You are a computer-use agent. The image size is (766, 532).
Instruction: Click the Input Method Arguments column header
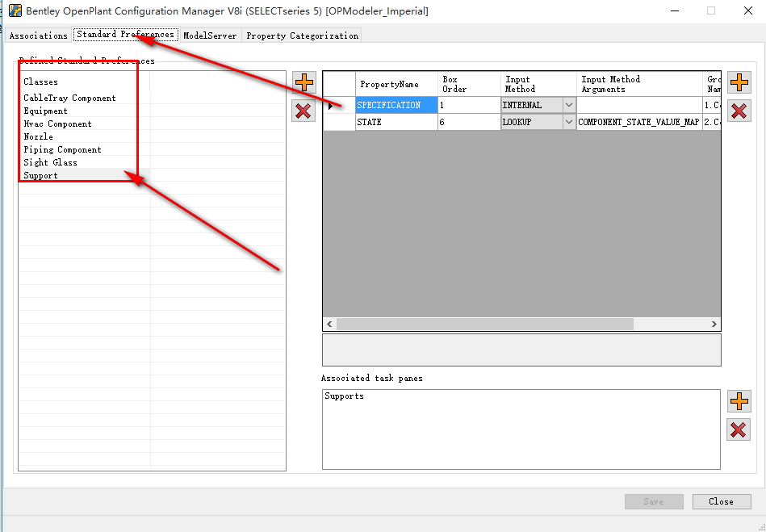point(639,84)
